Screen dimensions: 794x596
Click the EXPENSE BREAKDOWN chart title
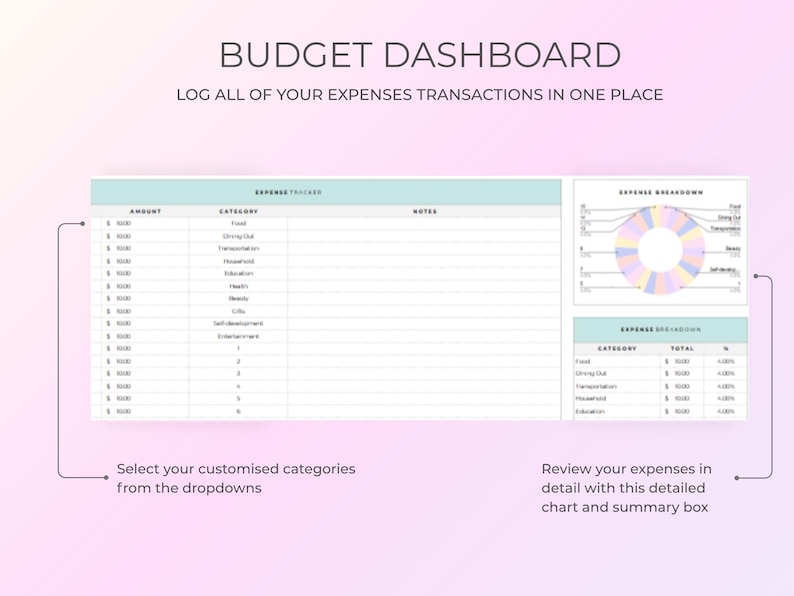(661, 192)
